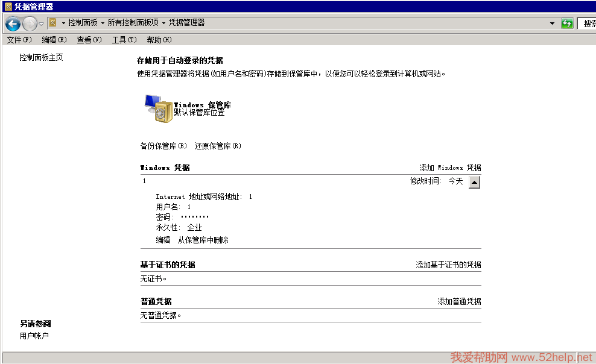This screenshot has height=364, width=596.
Task: Click 添加普通凭据 link
Action: pos(459,301)
